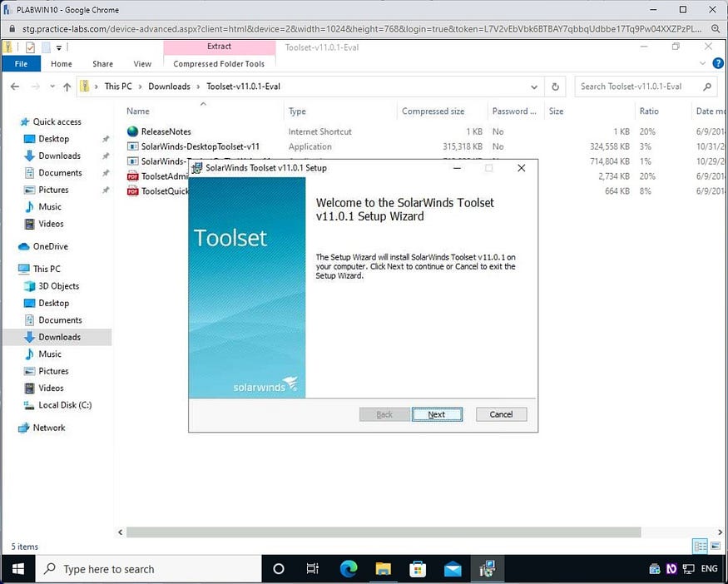Open Desktop under Quick access
728x584 pixels.
point(53,138)
